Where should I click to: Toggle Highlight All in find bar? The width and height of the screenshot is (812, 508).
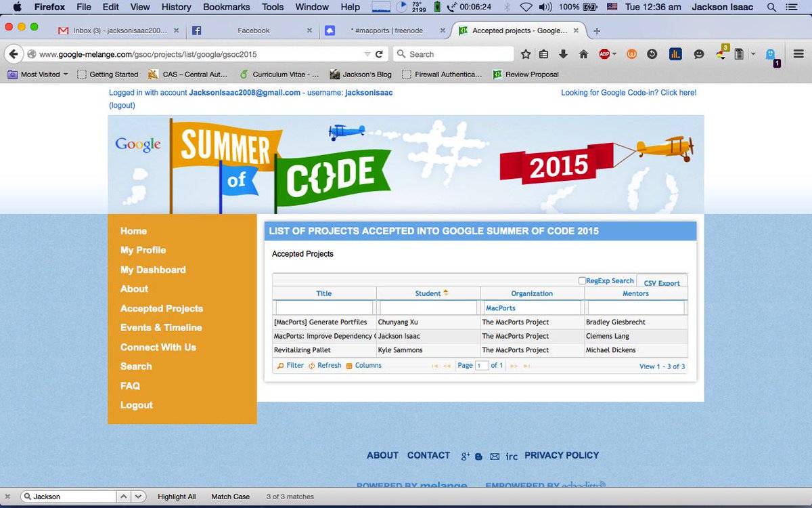177,496
